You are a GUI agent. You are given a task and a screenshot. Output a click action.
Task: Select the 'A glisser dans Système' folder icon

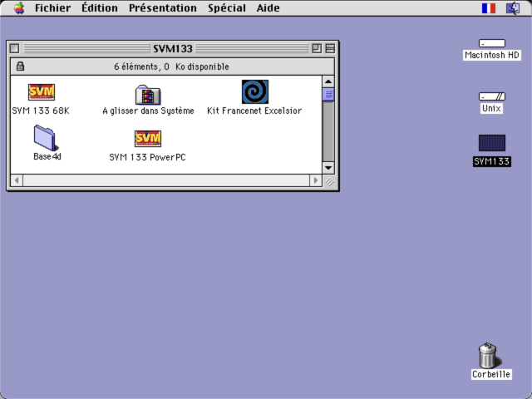click(148, 95)
